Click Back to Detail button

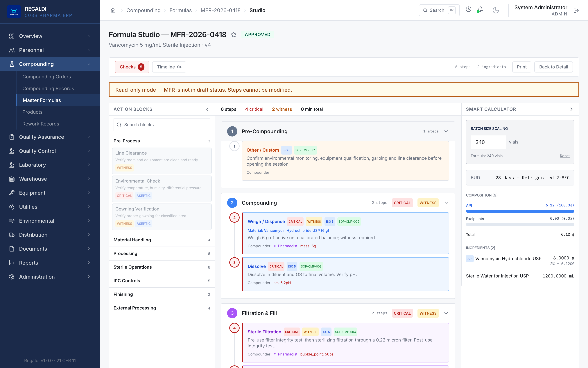tap(553, 67)
